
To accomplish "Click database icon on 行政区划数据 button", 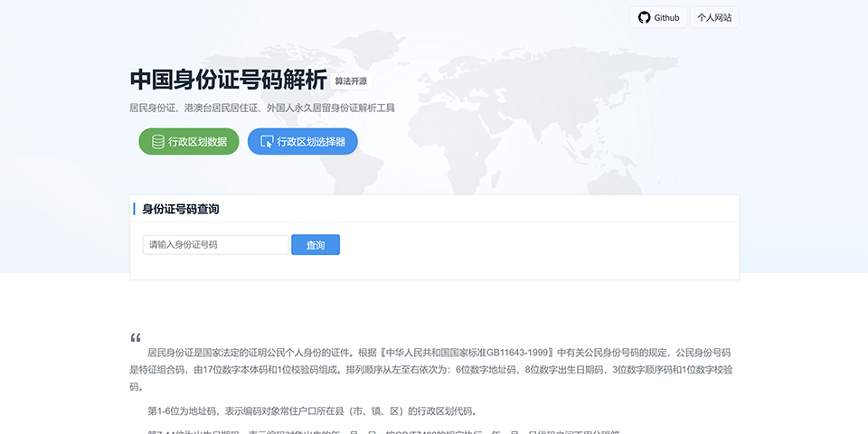I will click(157, 142).
